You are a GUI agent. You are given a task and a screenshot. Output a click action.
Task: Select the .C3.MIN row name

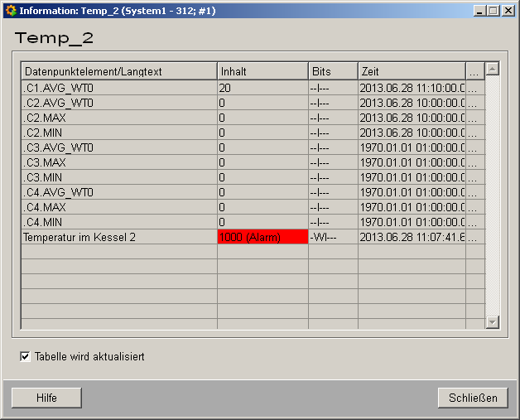pyautogui.click(x=119, y=177)
